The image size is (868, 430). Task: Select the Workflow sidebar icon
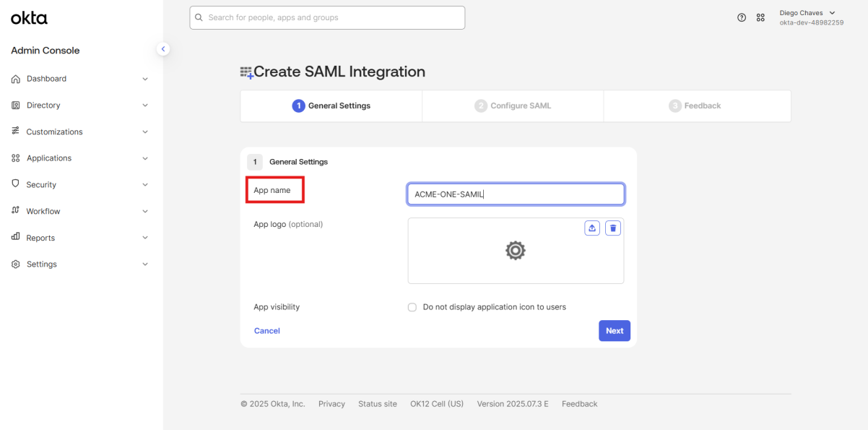coord(16,211)
